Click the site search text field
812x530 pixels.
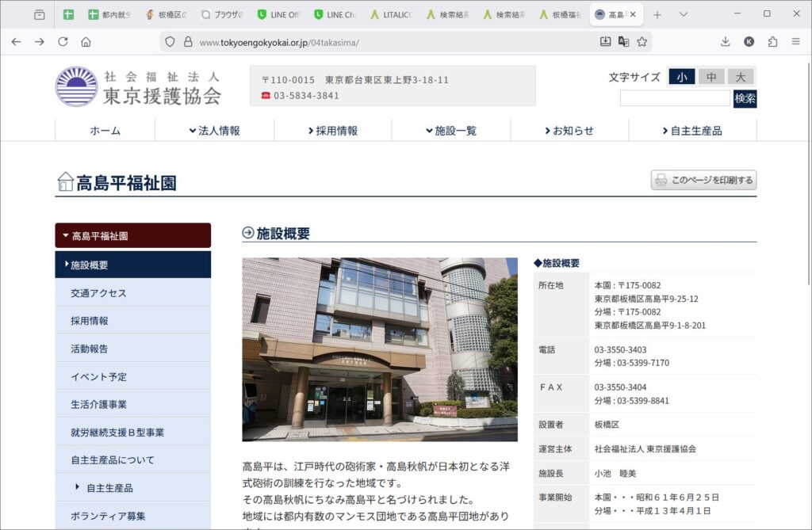[674, 99]
